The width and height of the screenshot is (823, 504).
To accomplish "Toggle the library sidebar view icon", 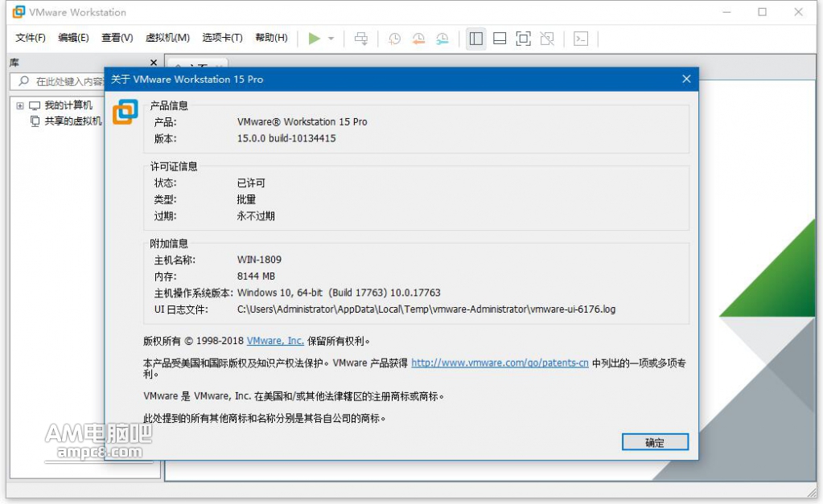I will 476,39.
